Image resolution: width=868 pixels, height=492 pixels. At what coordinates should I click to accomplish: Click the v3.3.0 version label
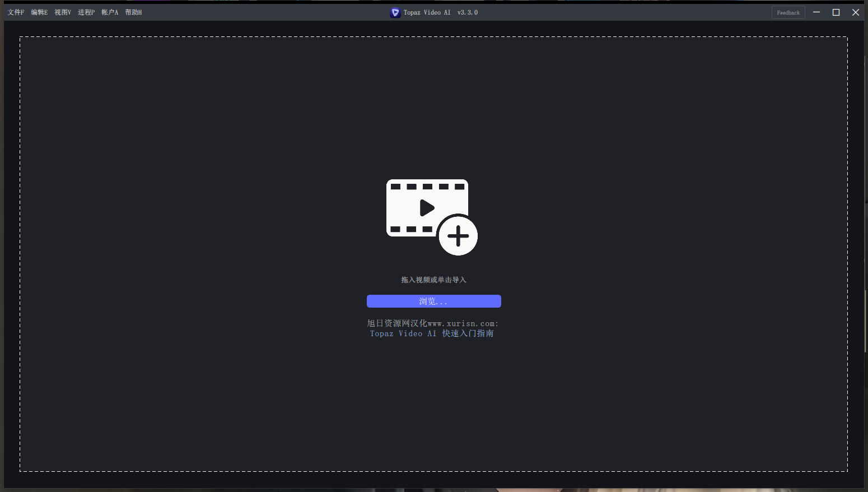coord(468,12)
